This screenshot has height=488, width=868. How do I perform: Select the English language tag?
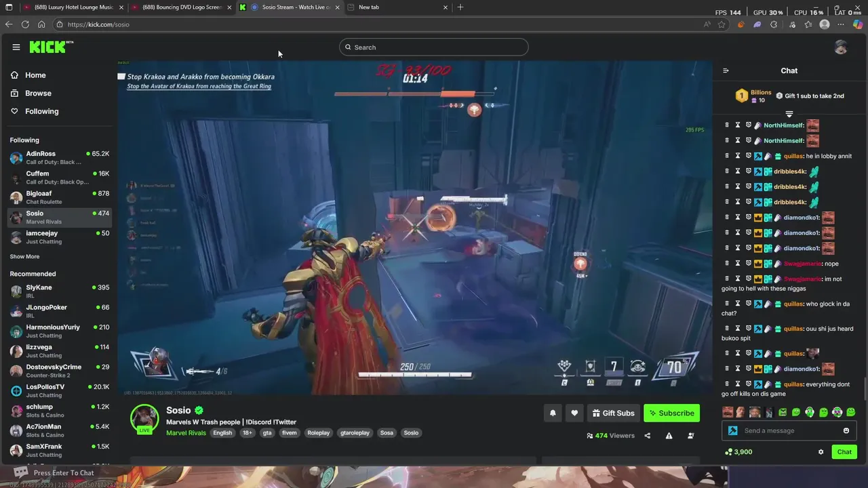(222, 433)
